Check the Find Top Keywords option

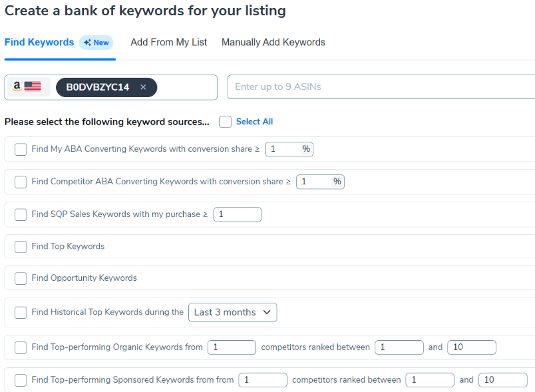(21, 246)
